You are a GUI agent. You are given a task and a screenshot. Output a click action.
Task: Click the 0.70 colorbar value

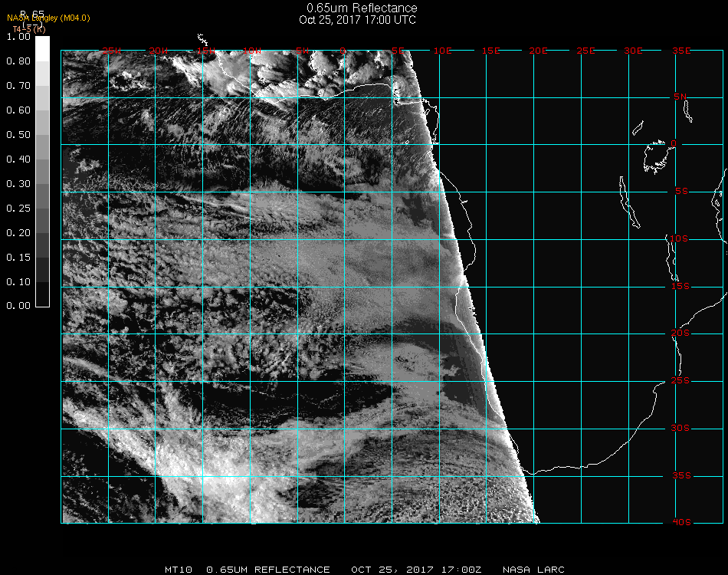18,85
